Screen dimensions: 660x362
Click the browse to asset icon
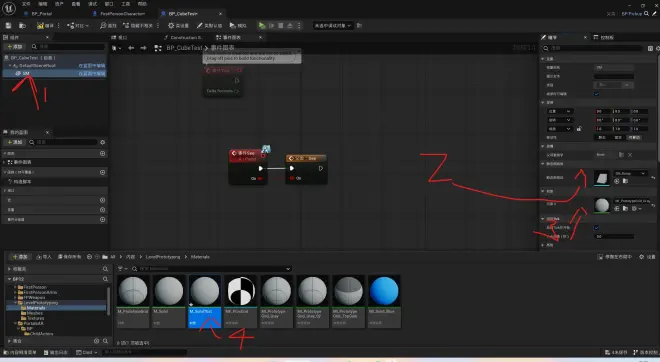coord(22,26)
